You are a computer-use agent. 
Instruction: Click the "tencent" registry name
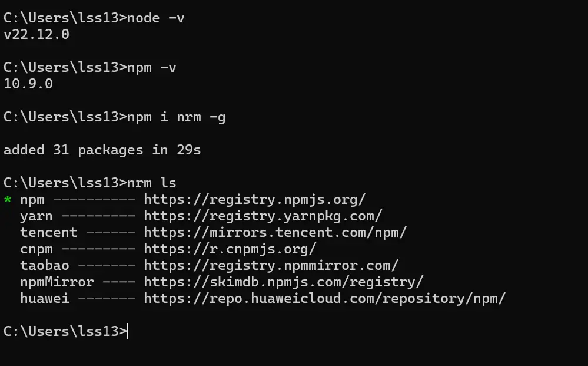tap(49, 233)
